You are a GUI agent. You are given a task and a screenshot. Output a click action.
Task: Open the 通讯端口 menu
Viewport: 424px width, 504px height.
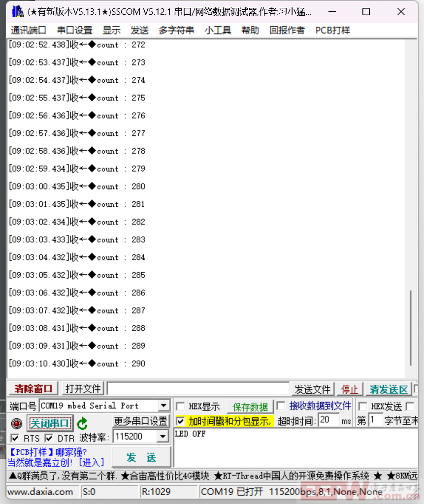coord(29,30)
